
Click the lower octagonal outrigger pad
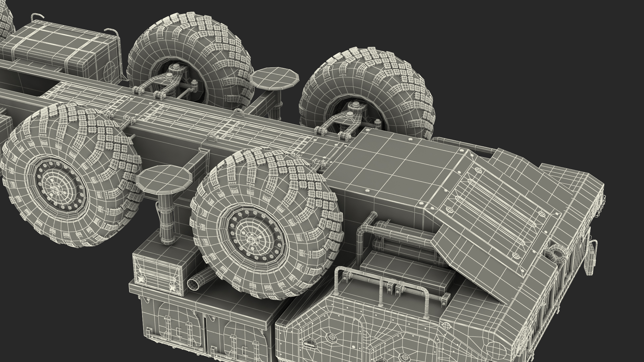(x=164, y=179)
